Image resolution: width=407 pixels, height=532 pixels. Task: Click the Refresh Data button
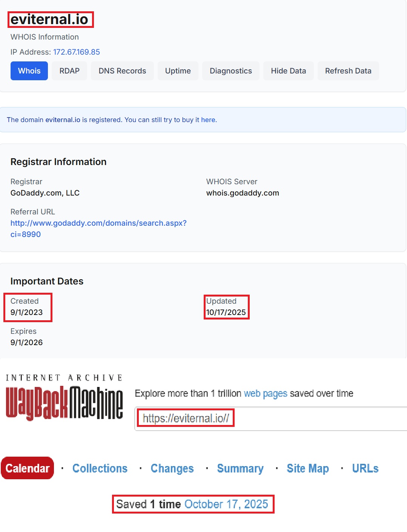point(348,71)
